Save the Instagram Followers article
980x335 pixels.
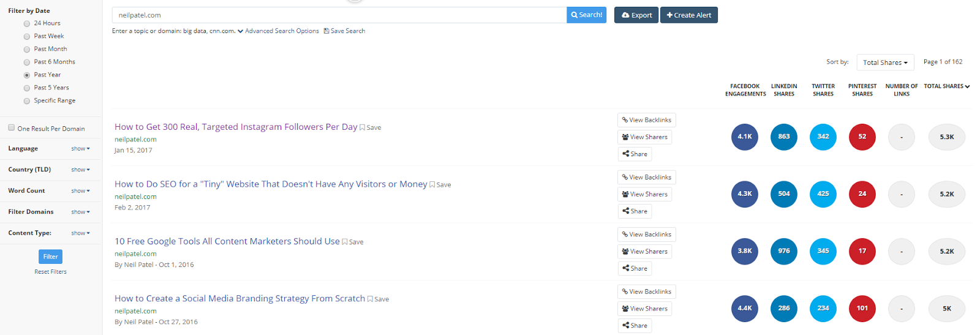coord(371,127)
